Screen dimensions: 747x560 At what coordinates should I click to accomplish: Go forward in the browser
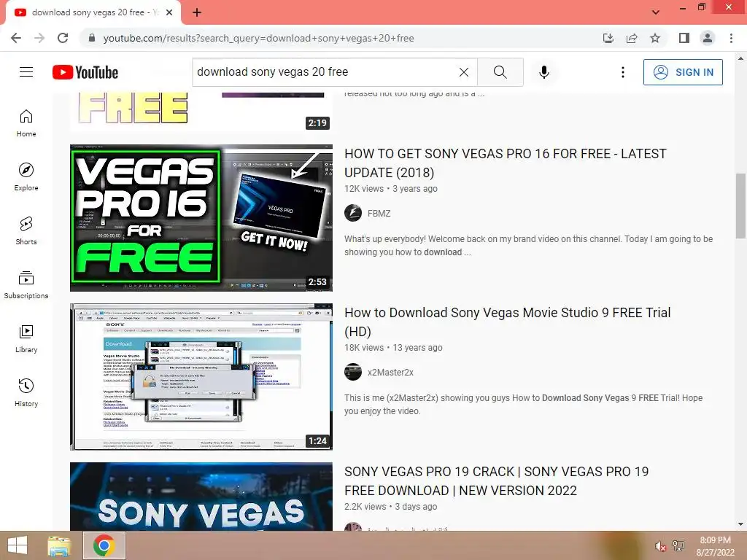(x=39, y=38)
